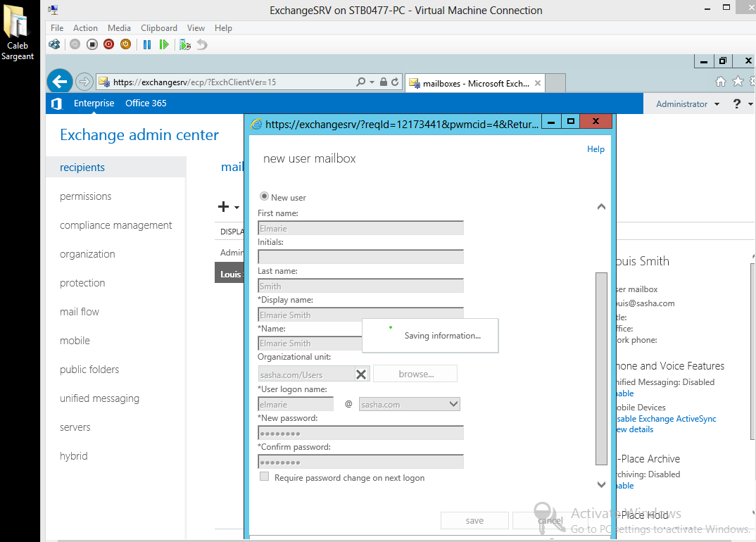Screen dimensions: 756x542
Task: Open the help dropdown arrow
Action: pyautogui.click(x=750, y=103)
